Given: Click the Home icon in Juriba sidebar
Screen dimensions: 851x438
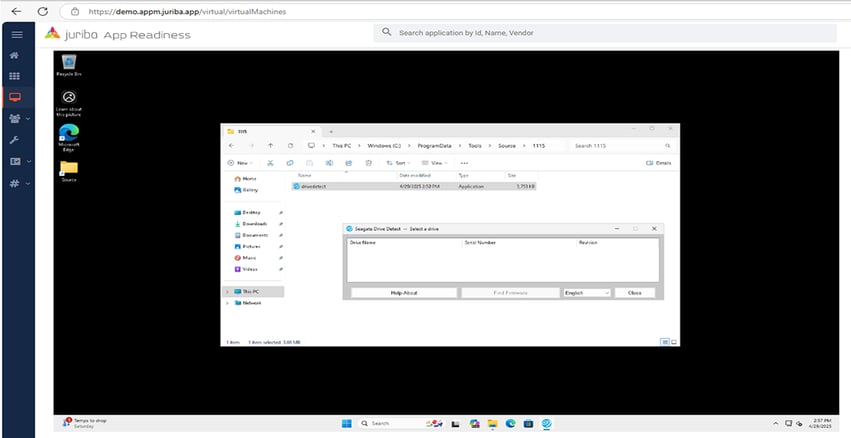Looking at the screenshot, I should tap(14, 55).
